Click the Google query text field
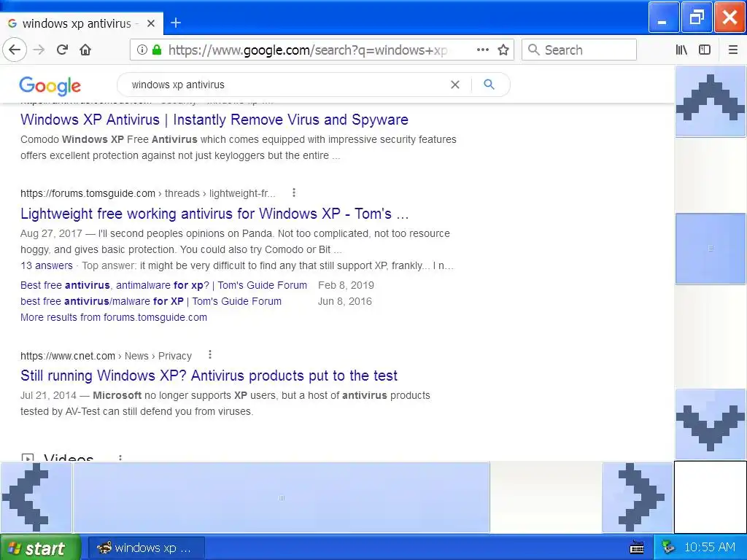Screen dimensions: 747x560 coord(286,85)
